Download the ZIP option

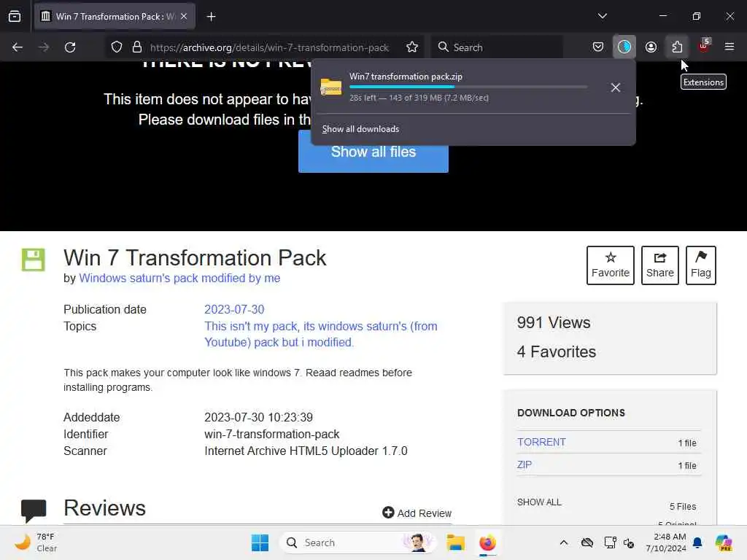524,464
